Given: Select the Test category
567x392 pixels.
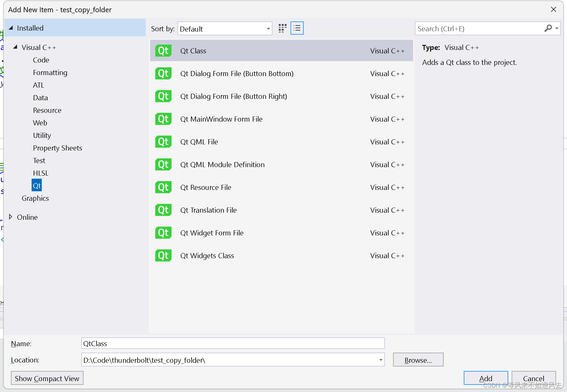Looking at the screenshot, I should 39,160.
